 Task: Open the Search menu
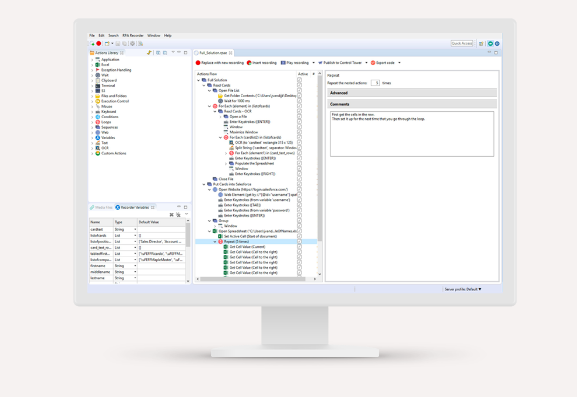(113, 36)
